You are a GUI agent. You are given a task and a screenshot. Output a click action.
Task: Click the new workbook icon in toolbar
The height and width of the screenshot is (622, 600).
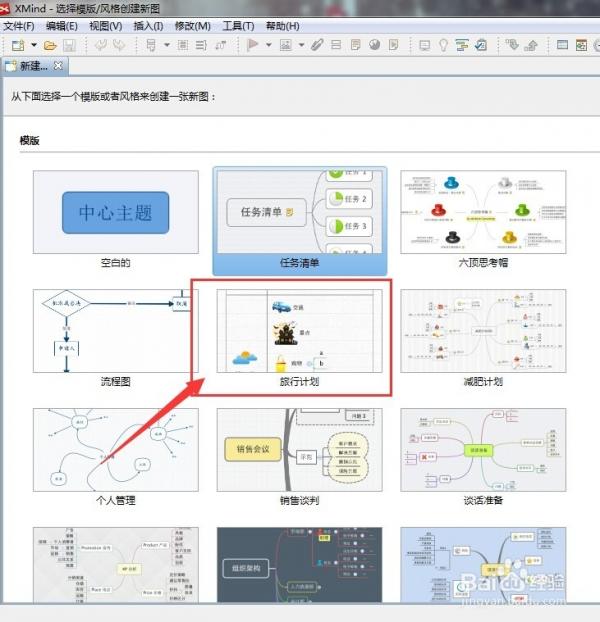tap(18, 45)
